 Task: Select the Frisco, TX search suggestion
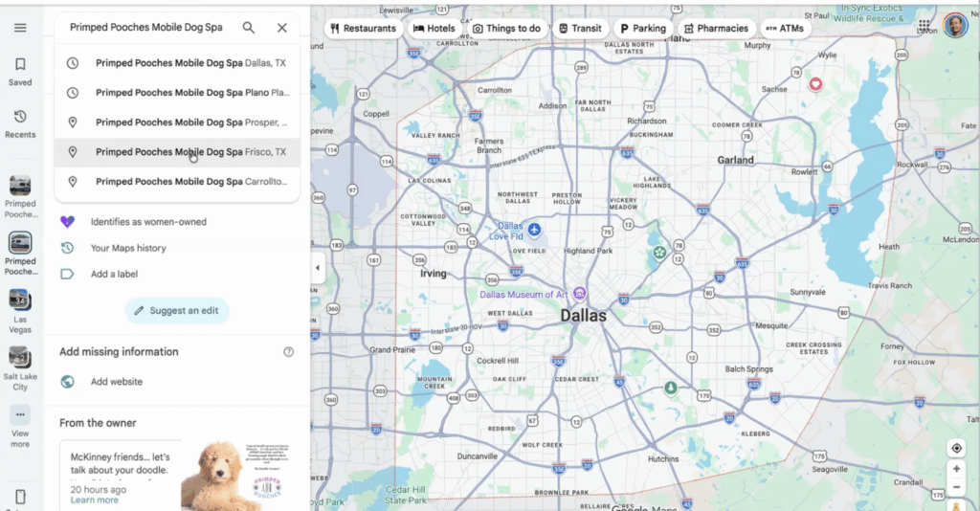[x=178, y=152]
